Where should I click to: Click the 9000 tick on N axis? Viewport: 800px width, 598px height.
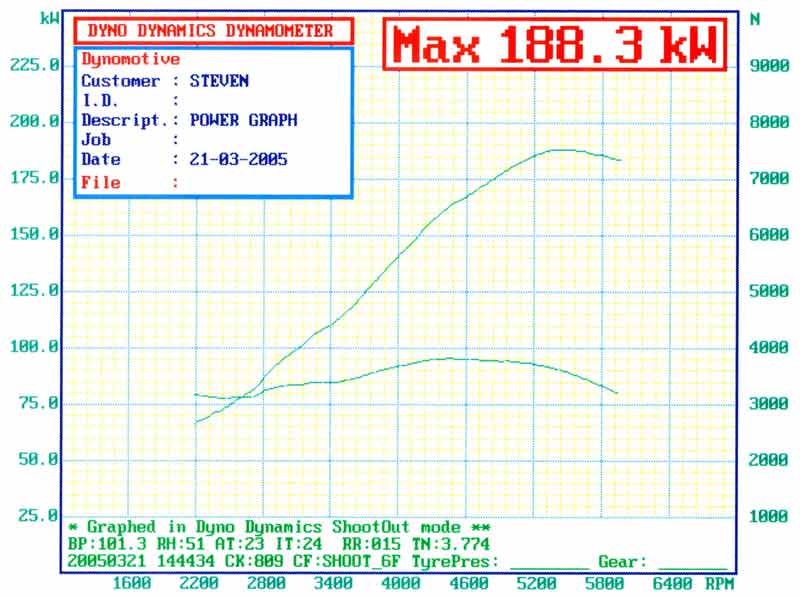coord(768,65)
